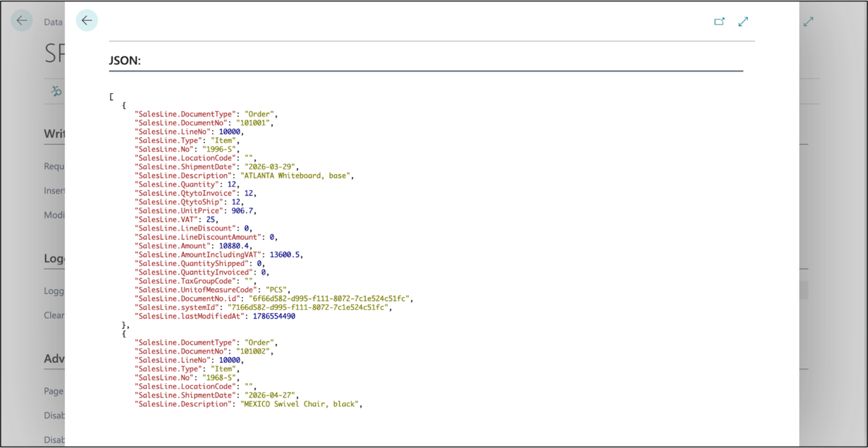Click the "JSON:" section heading
The image size is (868, 448).
click(124, 61)
